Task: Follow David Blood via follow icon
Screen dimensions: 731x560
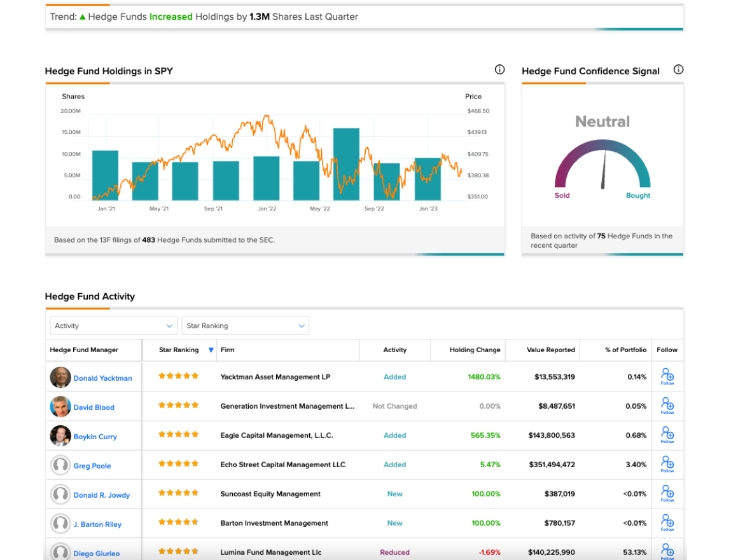Action: coord(667,406)
